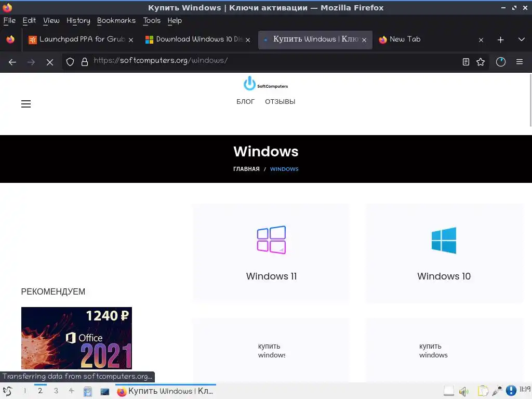Open the volume speaker tray icon
The height and width of the screenshot is (399, 532).
(x=463, y=392)
